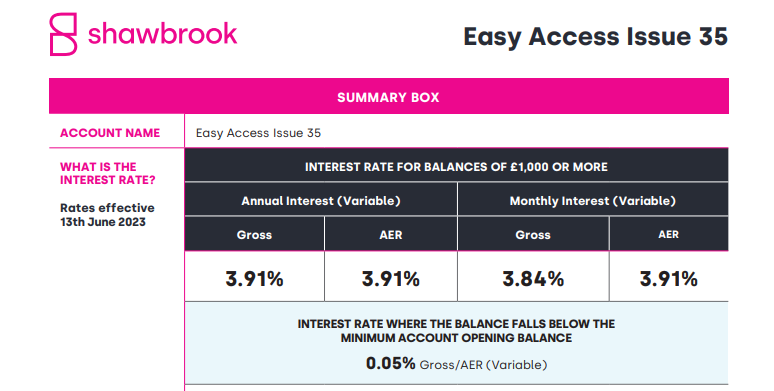Select the 3.91% annual gross rate cell
Image resolution: width=774 pixels, height=391 pixels.
(254, 278)
